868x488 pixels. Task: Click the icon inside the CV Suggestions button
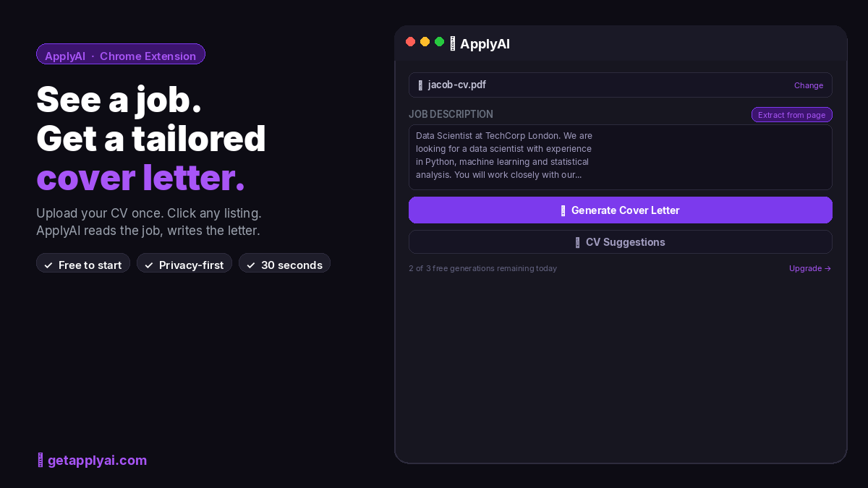577,242
